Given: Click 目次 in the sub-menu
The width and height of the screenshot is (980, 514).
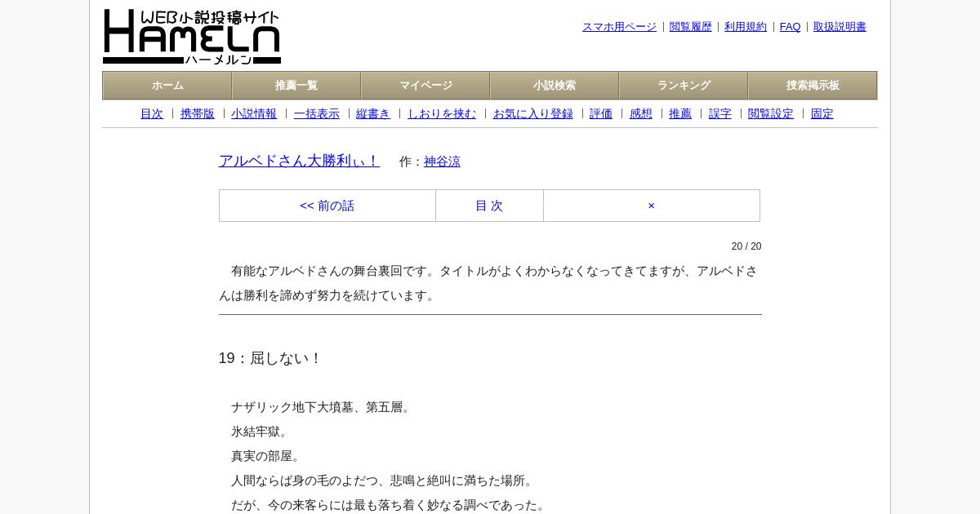Looking at the screenshot, I should coord(152,114).
